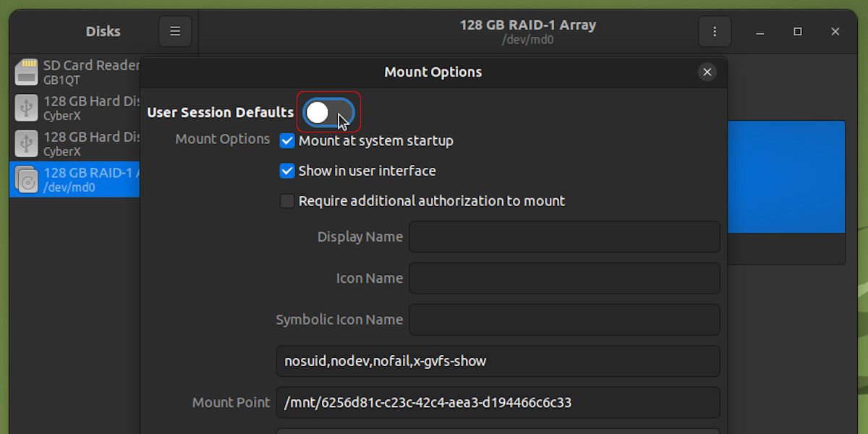868x434 pixels.
Task: Click the Icon Name field
Action: (x=564, y=278)
